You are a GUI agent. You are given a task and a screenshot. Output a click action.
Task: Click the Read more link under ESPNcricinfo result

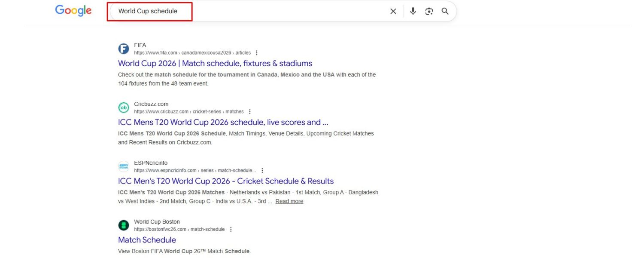289,201
